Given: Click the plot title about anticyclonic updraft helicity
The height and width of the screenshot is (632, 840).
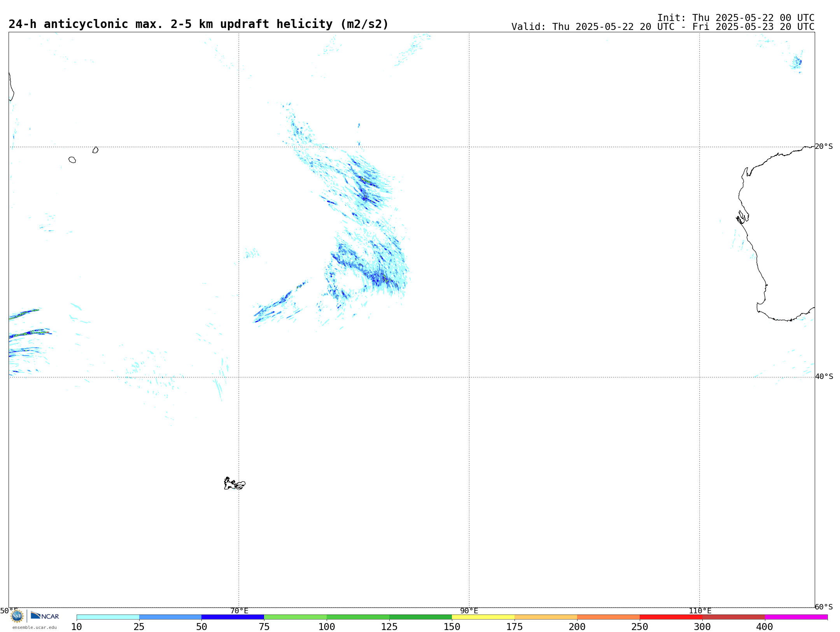Looking at the screenshot, I should click(x=198, y=24).
